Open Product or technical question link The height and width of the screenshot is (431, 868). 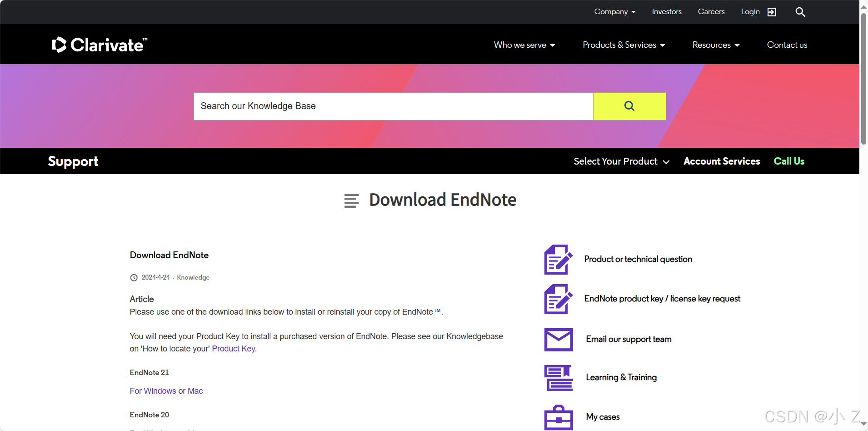[638, 259]
